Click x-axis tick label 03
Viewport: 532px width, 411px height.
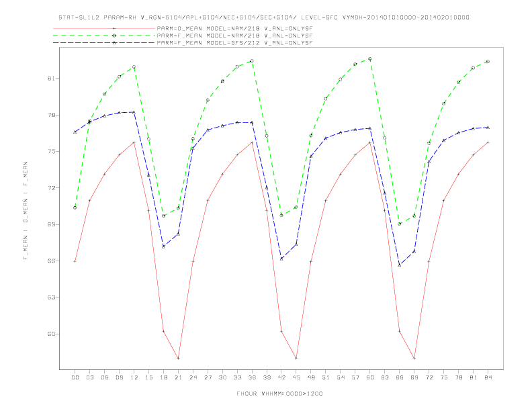[x=89, y=377]
